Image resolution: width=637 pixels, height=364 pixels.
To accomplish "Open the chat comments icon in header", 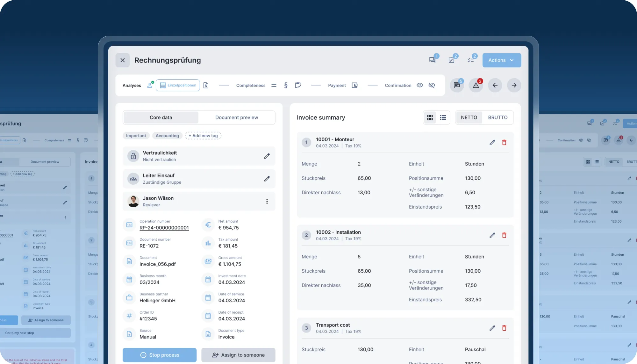I will pos(433,60).
